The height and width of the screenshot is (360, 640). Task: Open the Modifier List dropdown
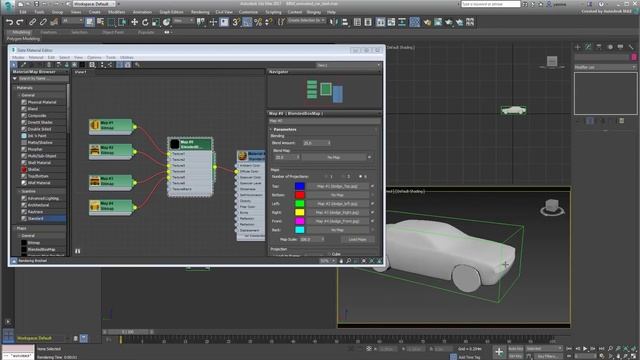[605, 67]
